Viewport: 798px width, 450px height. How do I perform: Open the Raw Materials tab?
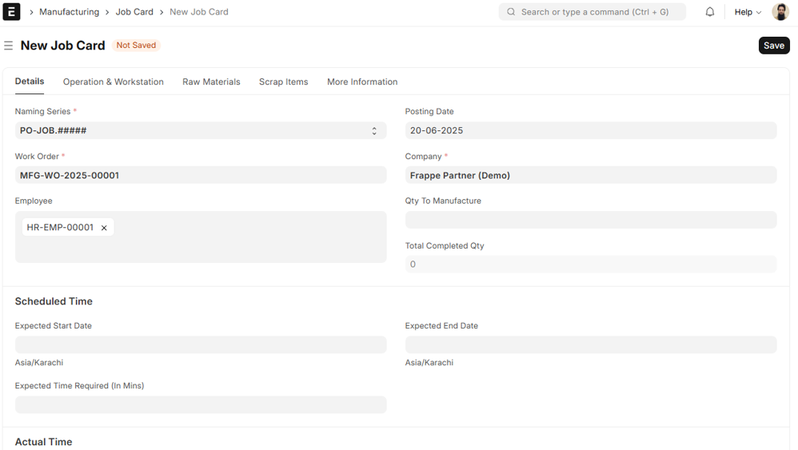coord(211,82)
